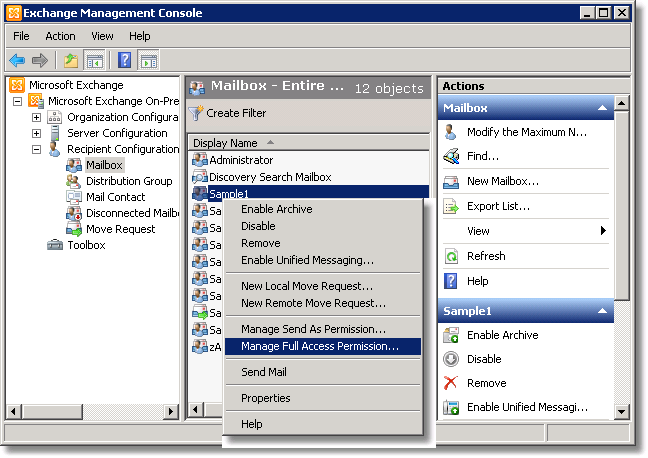Toggle the Show/Hide Action Pane toolbar icon
This screenshot has height=458, width=648.
(x=148, y=61)
